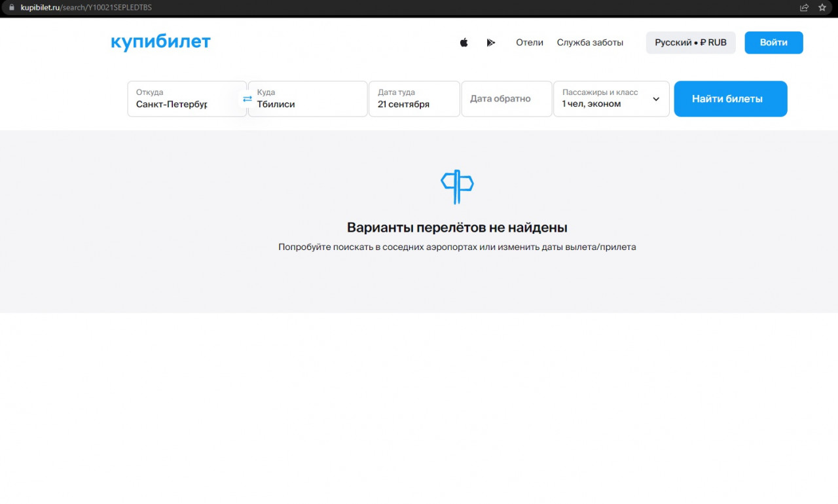Image resolution: width=838 pixels, height=504 pixels.
Task: Edit the Откуда field Санкт-Петербург
Action: tap(187, 99)
